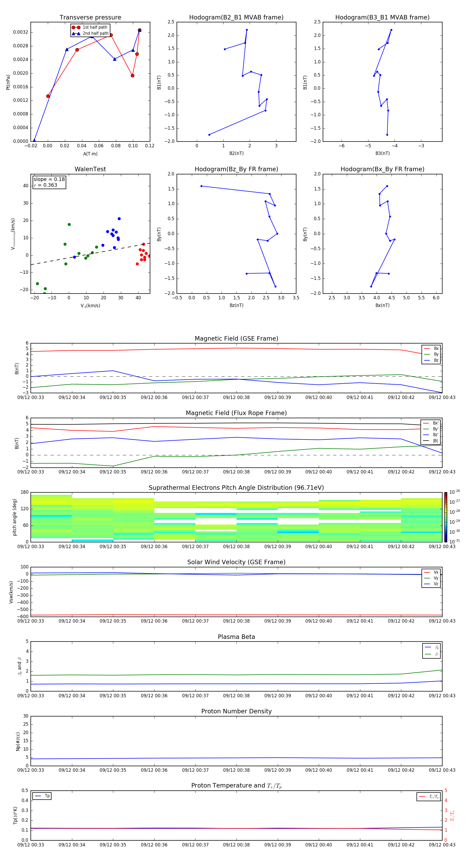Image resolution: width=473 pixels, height=868 pixels.
Task: Click the "Bx(nT)" x-axis label
Action: 382,305
